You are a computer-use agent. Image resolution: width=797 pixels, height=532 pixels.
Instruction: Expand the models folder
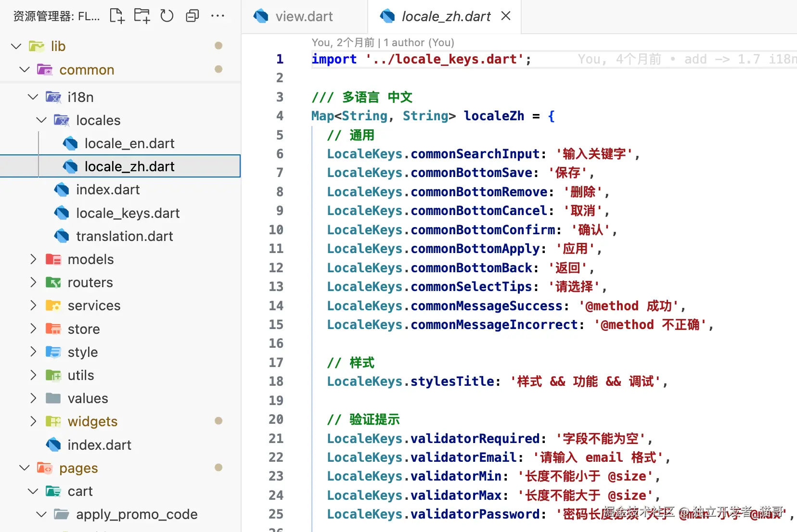(x=33, y=259)
